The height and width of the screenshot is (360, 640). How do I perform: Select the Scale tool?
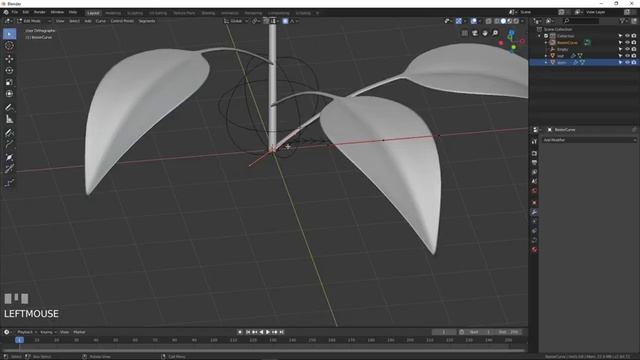pyautogui.click(x=9, y=82)
